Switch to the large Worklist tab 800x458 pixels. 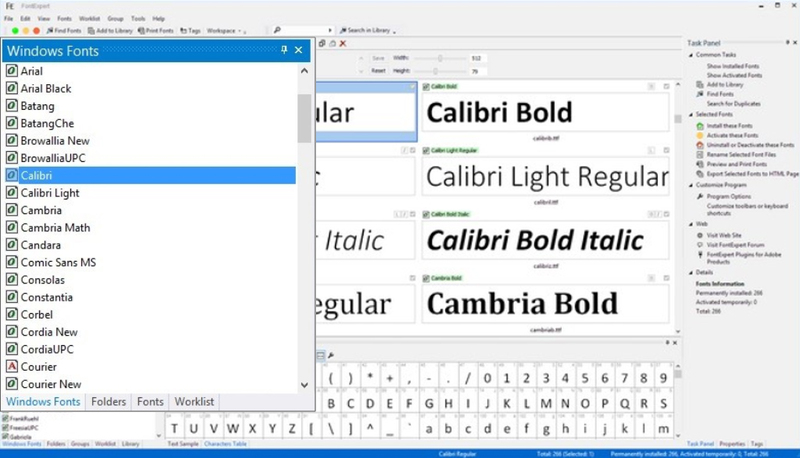(x=194, y=402)
